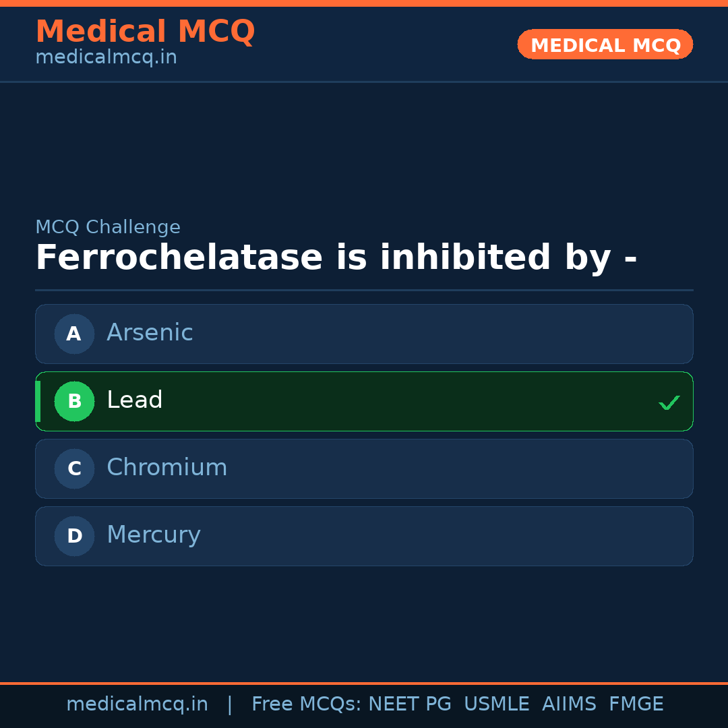Image resolution: width=728 pixels, height=728 pixels.
Task: Select the Mercury answer text
Action: point(153,535)
